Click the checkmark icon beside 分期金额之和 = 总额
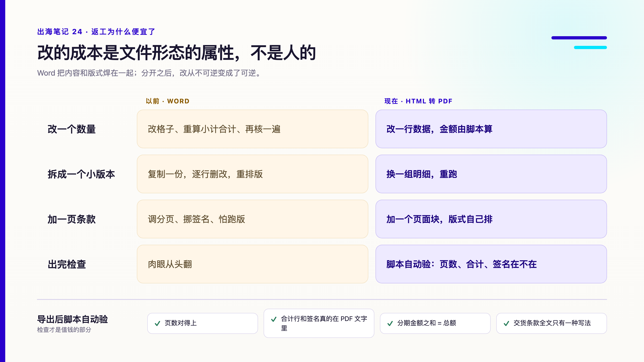Image resolution: width=644 pixels, height=362 pixels. (x=390, y=324)
